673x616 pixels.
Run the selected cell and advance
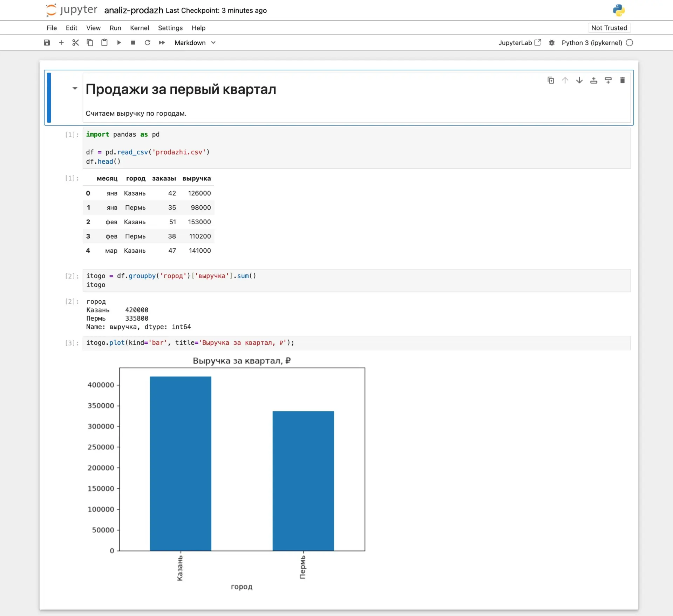click(x=119, y=43)
